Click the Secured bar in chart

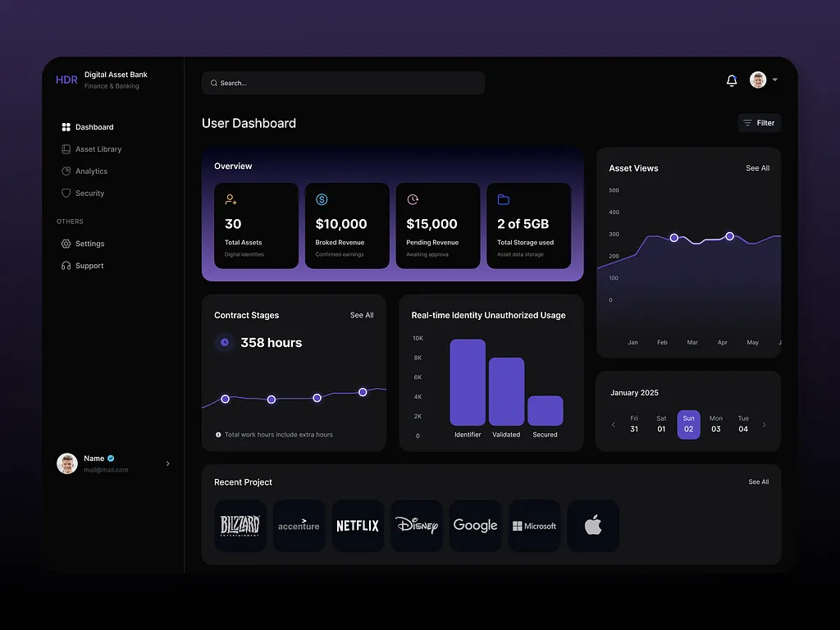[546, 410]
